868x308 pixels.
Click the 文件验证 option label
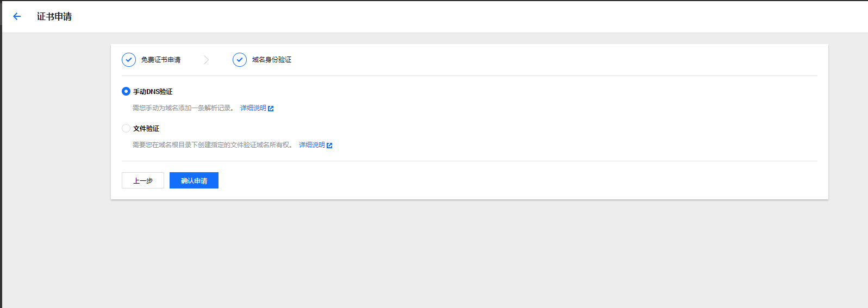point(146,129)
